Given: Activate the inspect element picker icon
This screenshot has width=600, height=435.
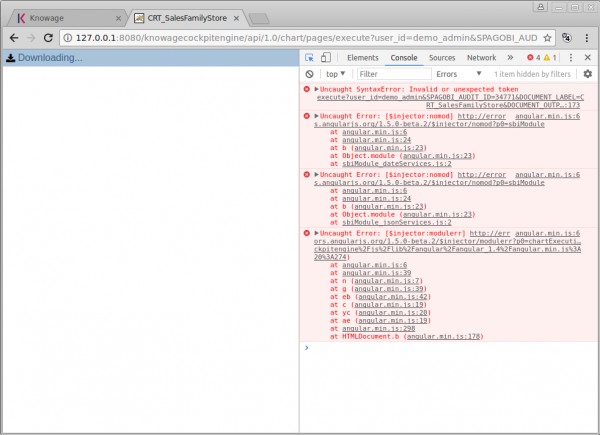Looking at the screenshot, I should 309,58.
